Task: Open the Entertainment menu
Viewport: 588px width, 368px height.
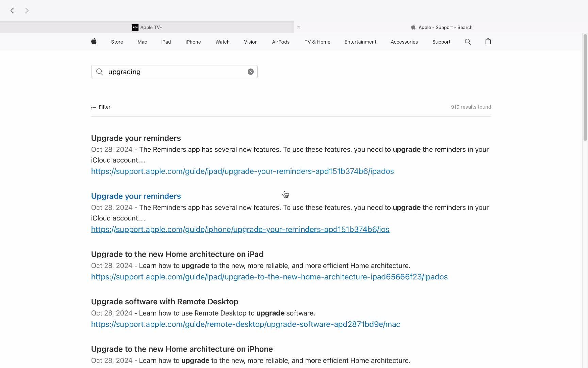Action: 360,42
